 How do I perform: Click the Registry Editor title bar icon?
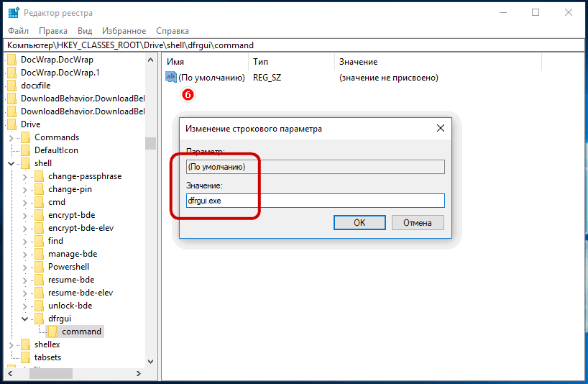14,13
